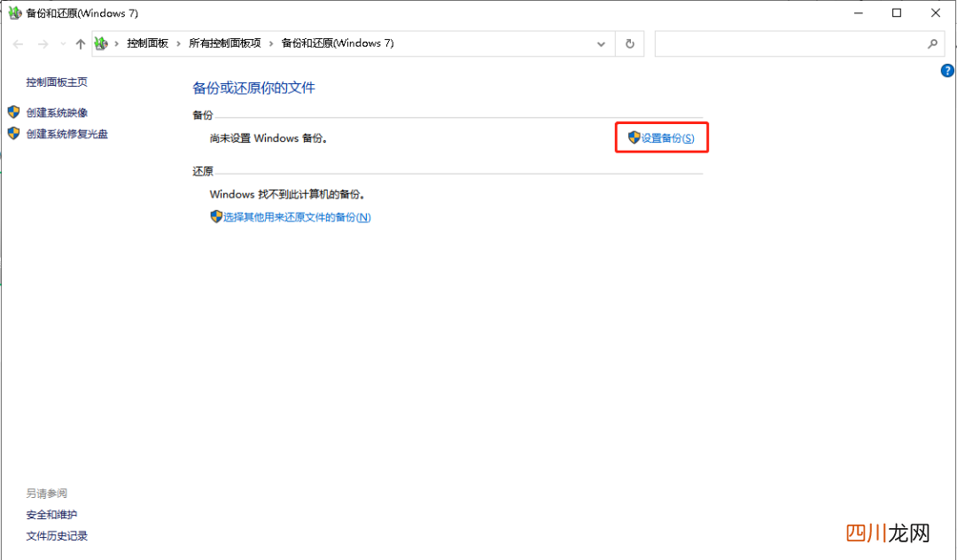Viewport: 957px width, 560px height.
Task: Click shield icon before 选择其他用来还原文件的备份
Action: (216, 216)
